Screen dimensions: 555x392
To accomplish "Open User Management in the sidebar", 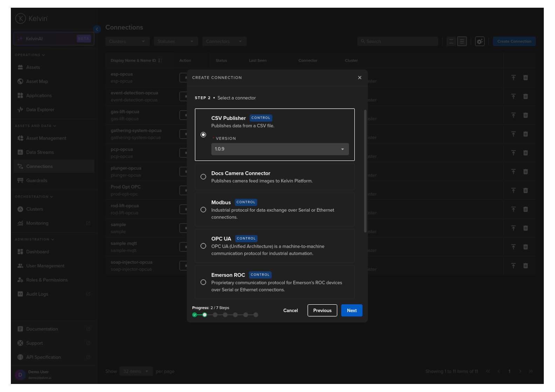I will coord(45,266).
